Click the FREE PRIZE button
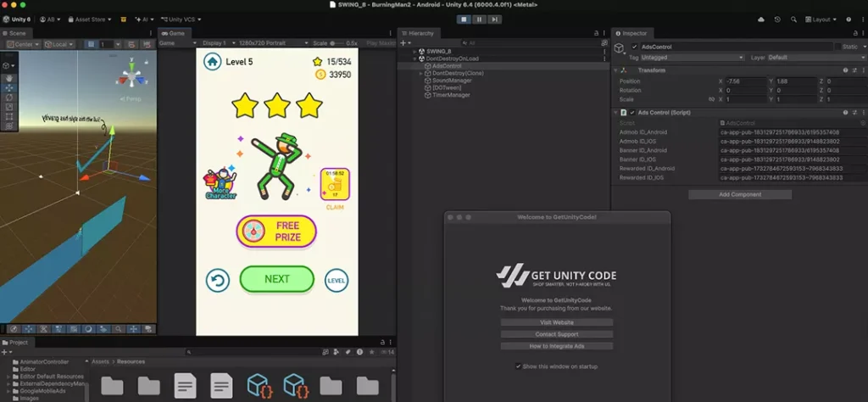The height and width of the screenshot is (402, 868). click(x=276, y=232)
